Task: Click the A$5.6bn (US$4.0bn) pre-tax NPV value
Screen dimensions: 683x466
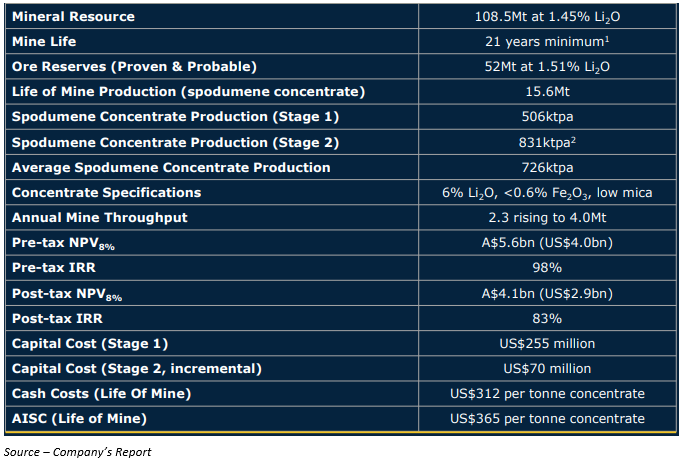Action: [547, 243]
